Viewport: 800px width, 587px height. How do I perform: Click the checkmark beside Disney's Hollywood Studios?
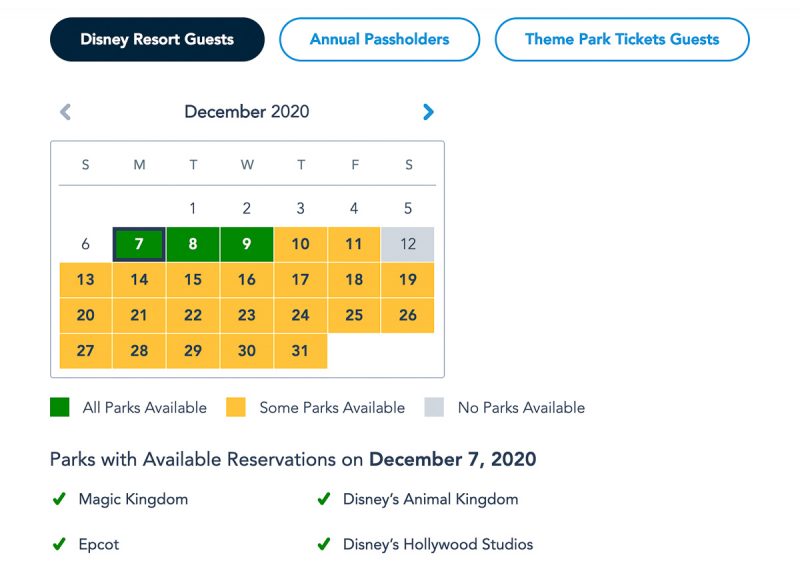tap(323, 546)
